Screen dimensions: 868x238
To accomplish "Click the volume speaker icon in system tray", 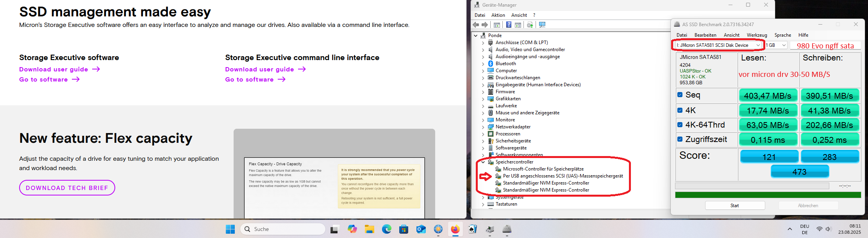I will coord(829,229).
